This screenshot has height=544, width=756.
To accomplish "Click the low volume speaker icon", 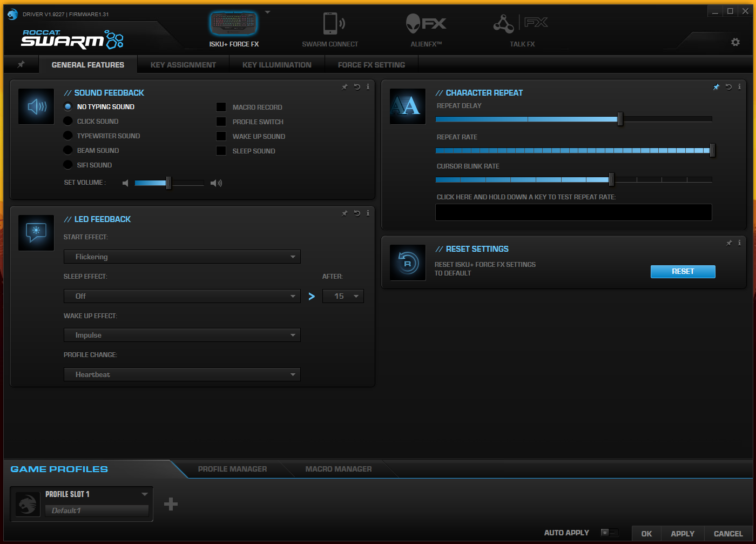I will [125, 183].
